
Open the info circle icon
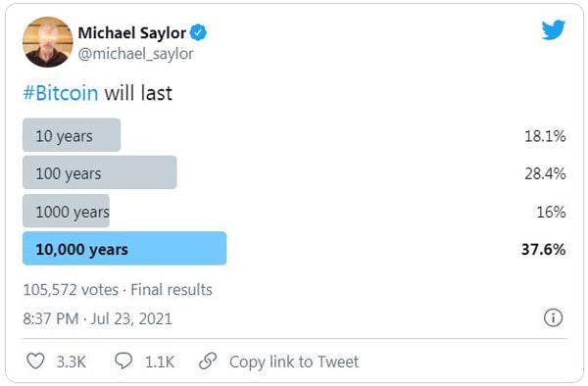[553, 318]
